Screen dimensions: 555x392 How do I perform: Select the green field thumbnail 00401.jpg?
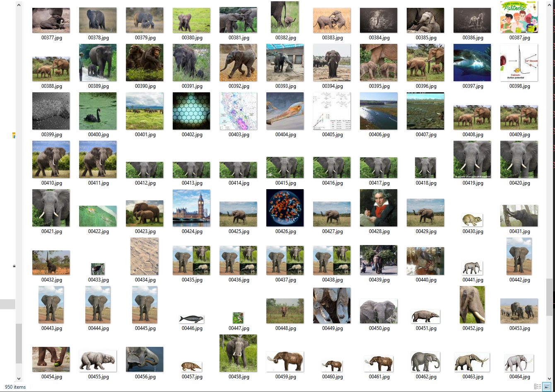pos(145,111)
